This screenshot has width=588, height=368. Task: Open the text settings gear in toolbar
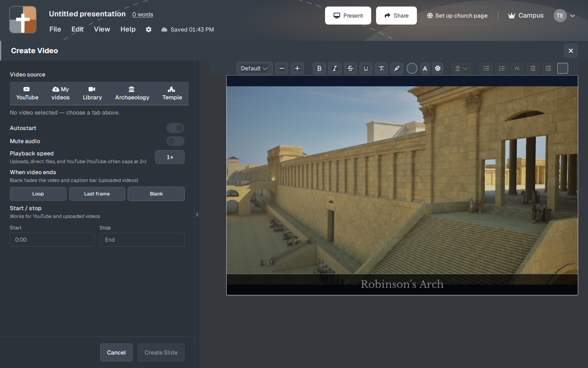coord(438,68)
